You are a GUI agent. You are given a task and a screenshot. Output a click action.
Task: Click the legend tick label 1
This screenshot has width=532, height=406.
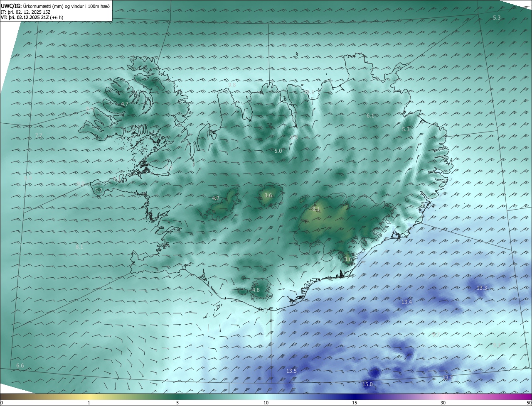point(89,403)
